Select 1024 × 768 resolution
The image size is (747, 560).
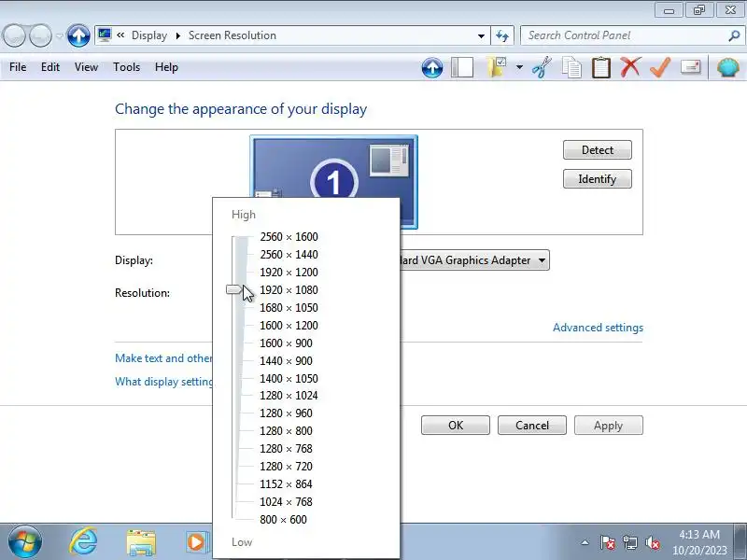(286, 501)
